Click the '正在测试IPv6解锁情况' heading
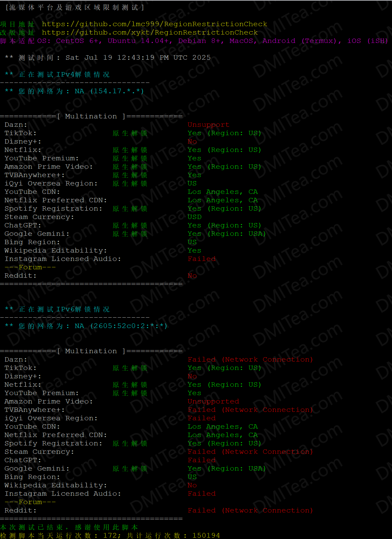This screenshot has width=392, height=539. tap(64, 309)
